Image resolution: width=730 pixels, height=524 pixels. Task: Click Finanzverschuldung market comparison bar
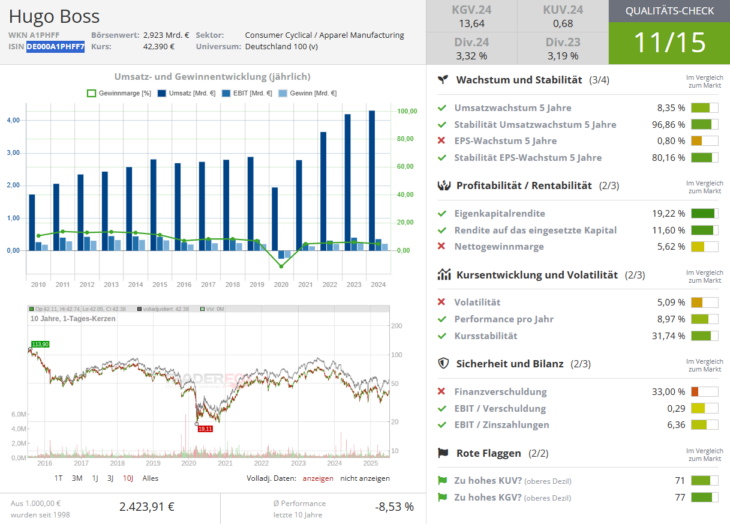click(x=704, y=391)
